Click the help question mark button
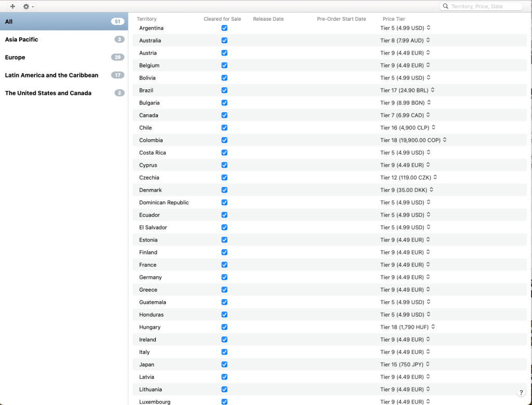The height and width of the screenshot is (405, 532). click(x=521, y=393)
